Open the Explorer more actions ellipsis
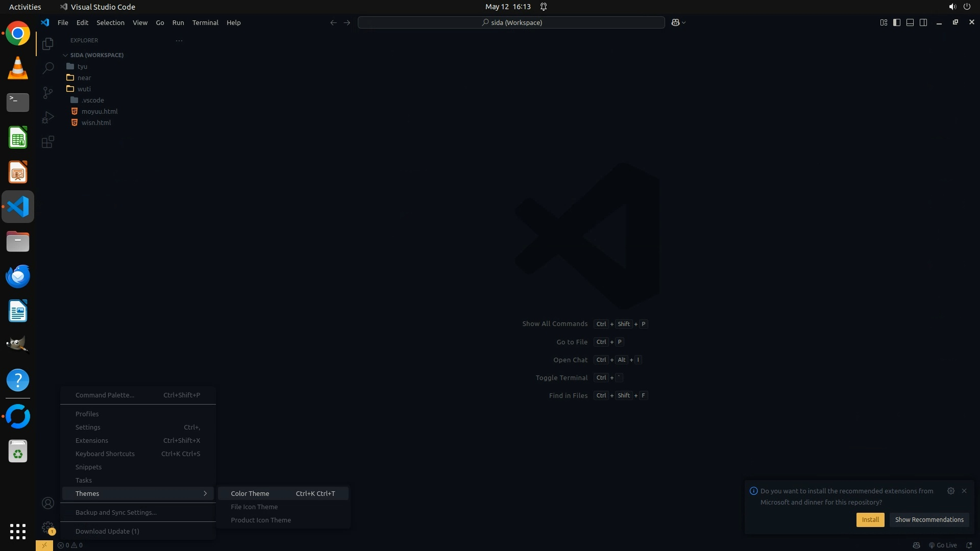The image size is (980, 551). [179, 40]
